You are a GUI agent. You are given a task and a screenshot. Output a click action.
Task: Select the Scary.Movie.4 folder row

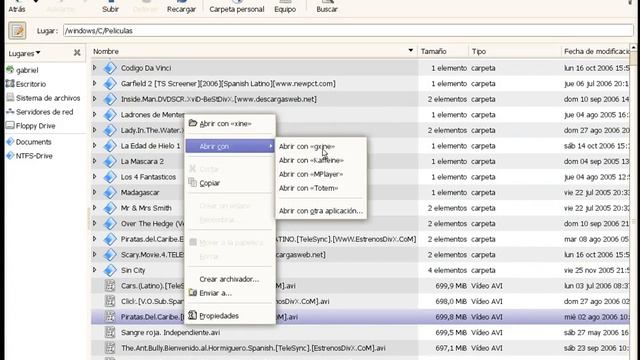coord(360,254)
